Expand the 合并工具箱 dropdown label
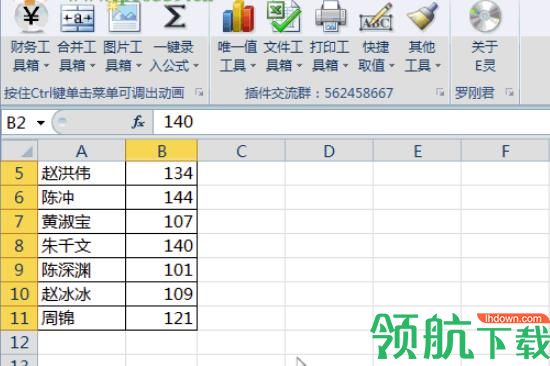550x366 pixels. pyautogui.click(x=77, y=56)
